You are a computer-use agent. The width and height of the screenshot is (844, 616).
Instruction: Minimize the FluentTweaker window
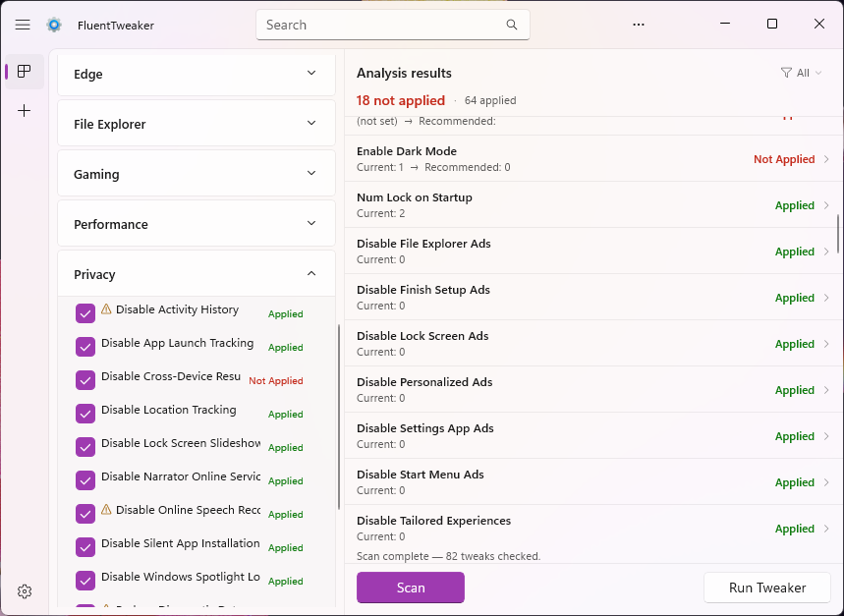725,24
